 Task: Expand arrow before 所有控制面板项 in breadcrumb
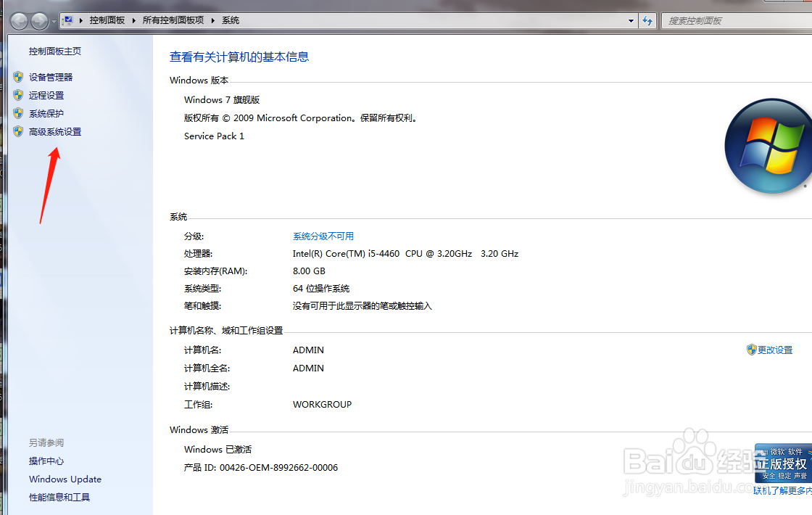coord(133,20)
